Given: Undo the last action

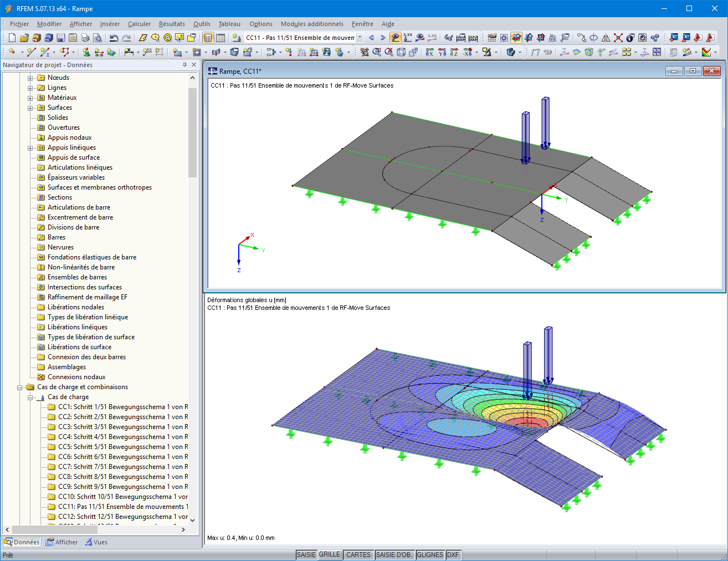Looking at the screenshot, I should [114, 38].
